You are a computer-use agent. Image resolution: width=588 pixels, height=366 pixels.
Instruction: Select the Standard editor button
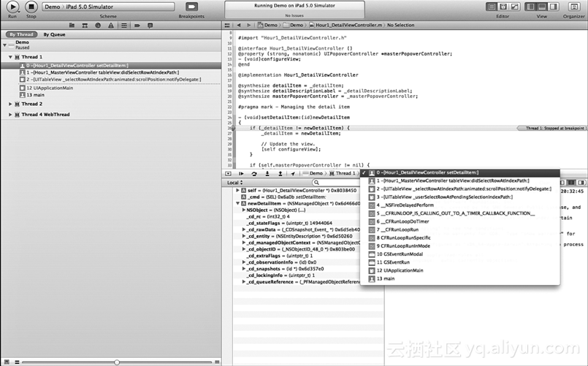click(492, 7)
